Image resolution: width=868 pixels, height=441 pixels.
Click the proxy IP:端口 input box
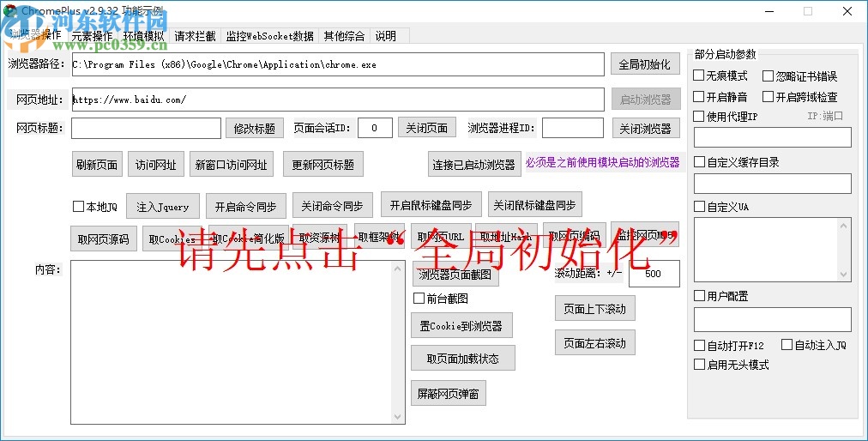point(772,137)
